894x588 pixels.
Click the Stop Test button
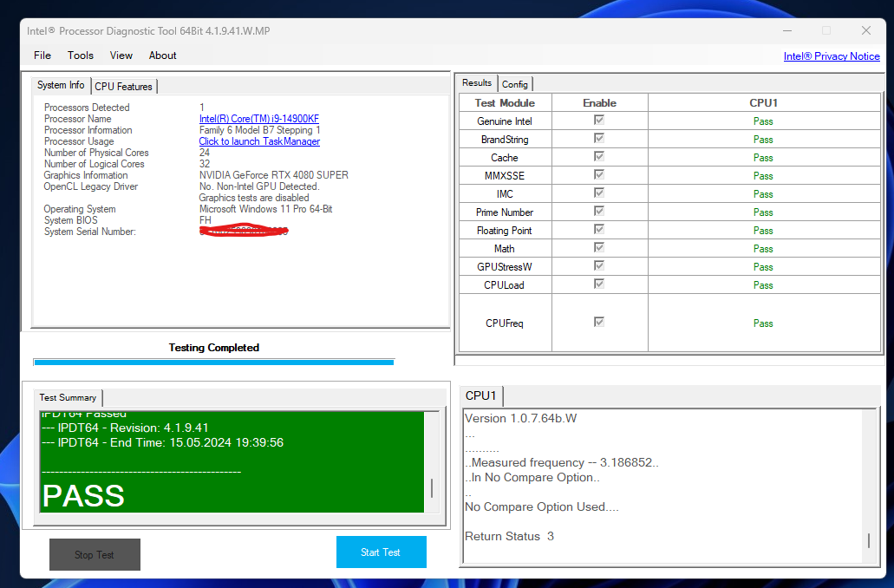[95, 554]
